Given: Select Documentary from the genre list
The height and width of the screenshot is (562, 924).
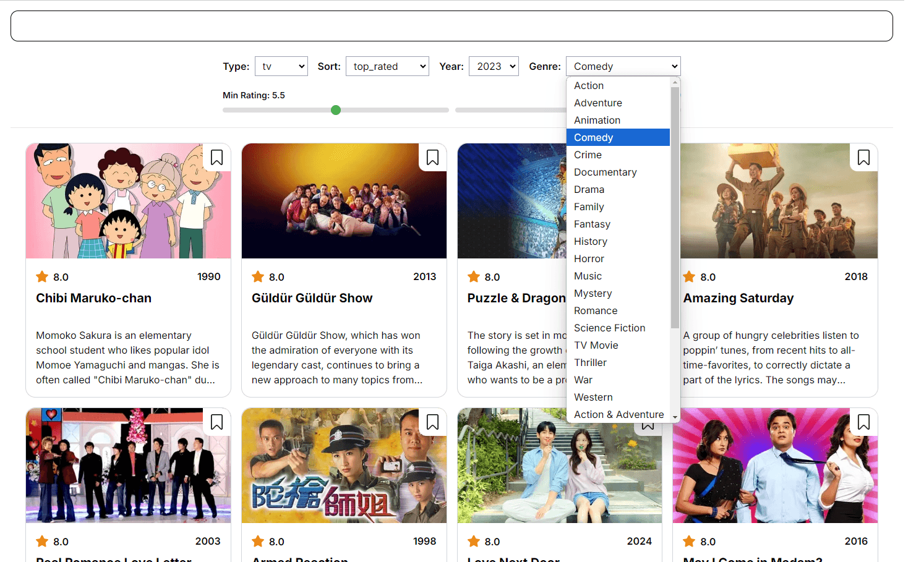Looking at the screenshot, I should click(618, 172).
